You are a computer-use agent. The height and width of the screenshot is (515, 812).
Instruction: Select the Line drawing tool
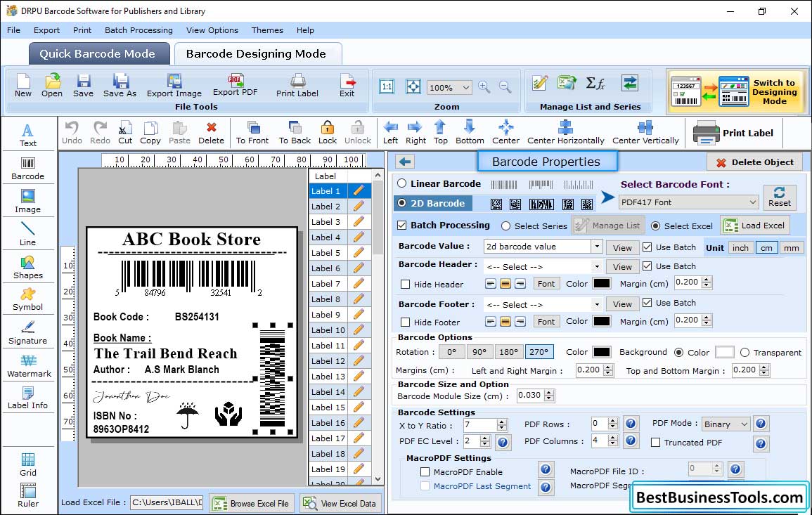click(28, 235)
